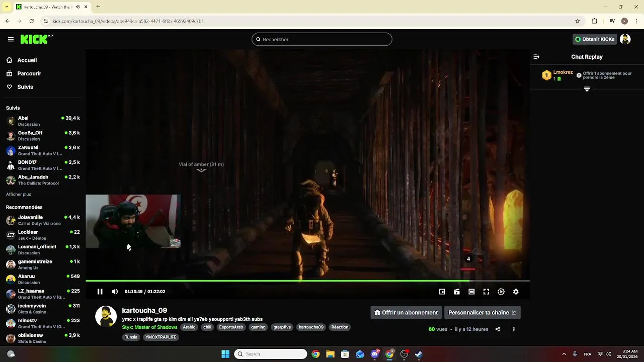Click Personnaliser ta chaîne button
This screenshot has height=362, width=644.
[482, 312]
